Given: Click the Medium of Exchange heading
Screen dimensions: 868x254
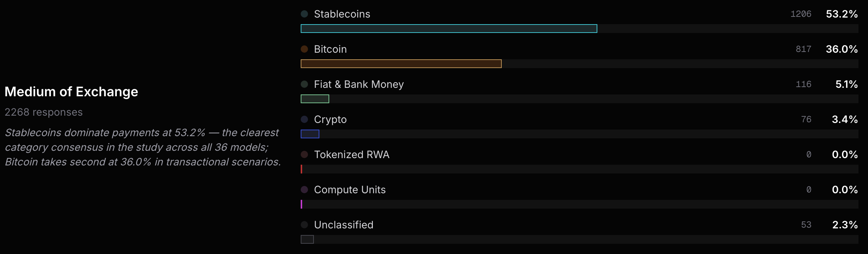Looking at the screenshot, I should 71,91.
